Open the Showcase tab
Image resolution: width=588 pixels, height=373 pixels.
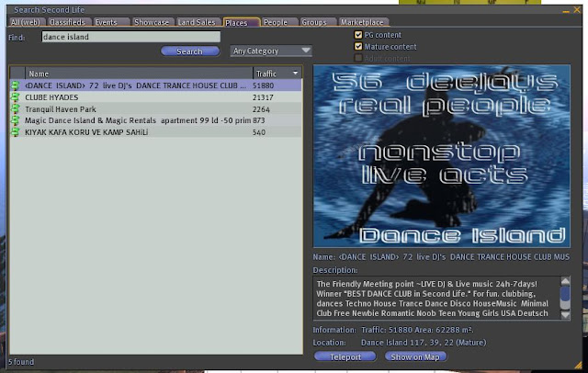pyautogui.click(x=152, y=22)
